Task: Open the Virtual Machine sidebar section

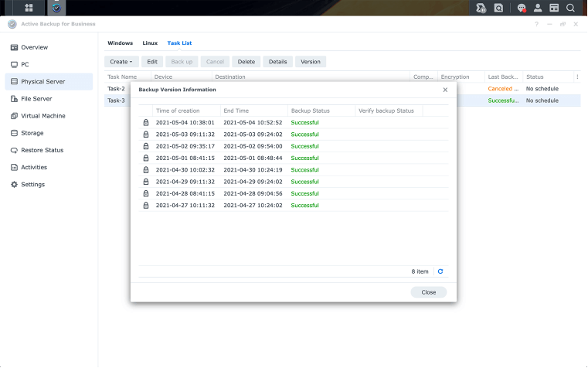Action: [x=43, y=116]
